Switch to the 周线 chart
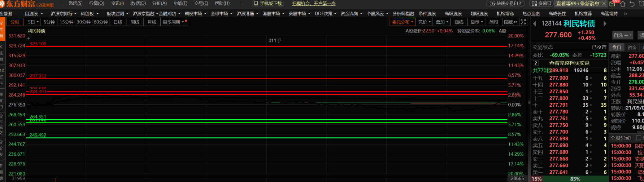 click(x=135, y=22)
